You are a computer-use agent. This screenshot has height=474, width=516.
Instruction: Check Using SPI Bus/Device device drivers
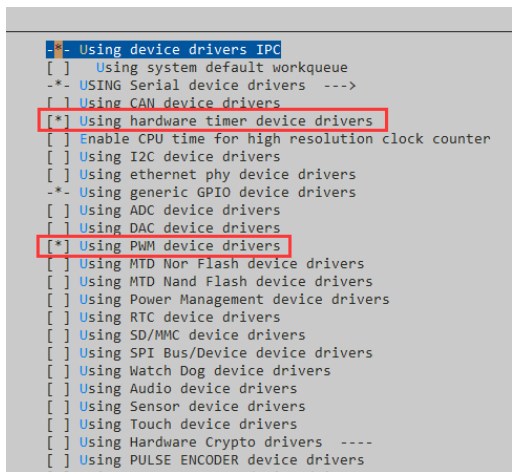tap(210, 353)
